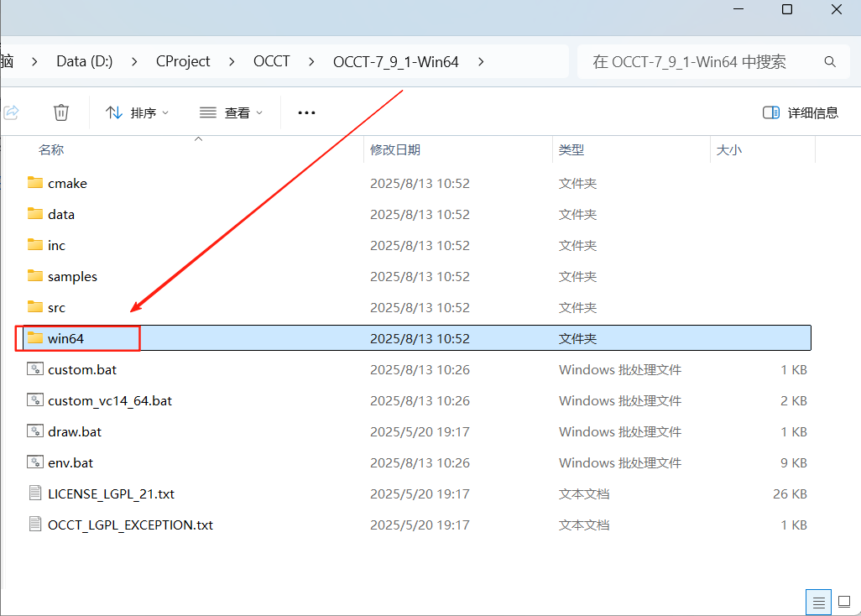
Task: Navigate to CProject breadcrumb
Action: pos(183,61)
